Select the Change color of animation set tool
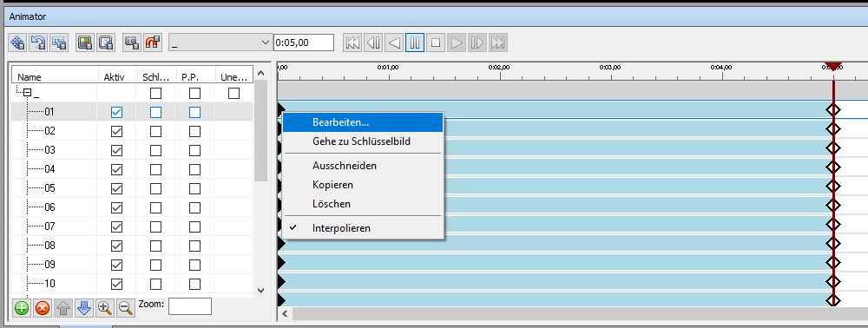 pos(85,43)
